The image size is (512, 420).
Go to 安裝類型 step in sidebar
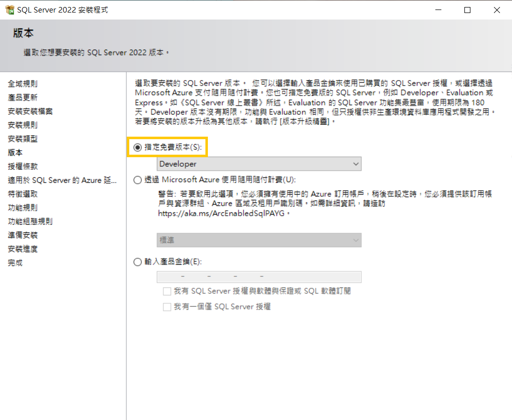tap(23, 139)
